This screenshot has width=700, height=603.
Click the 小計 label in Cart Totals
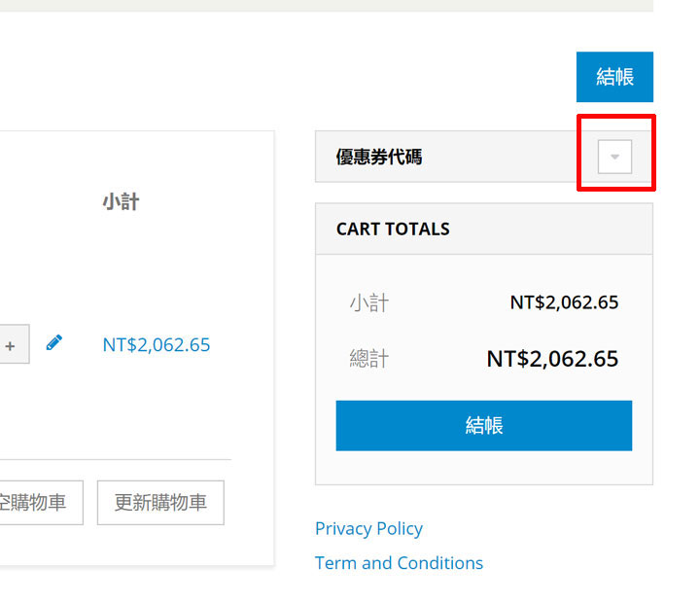pos(369,302)
